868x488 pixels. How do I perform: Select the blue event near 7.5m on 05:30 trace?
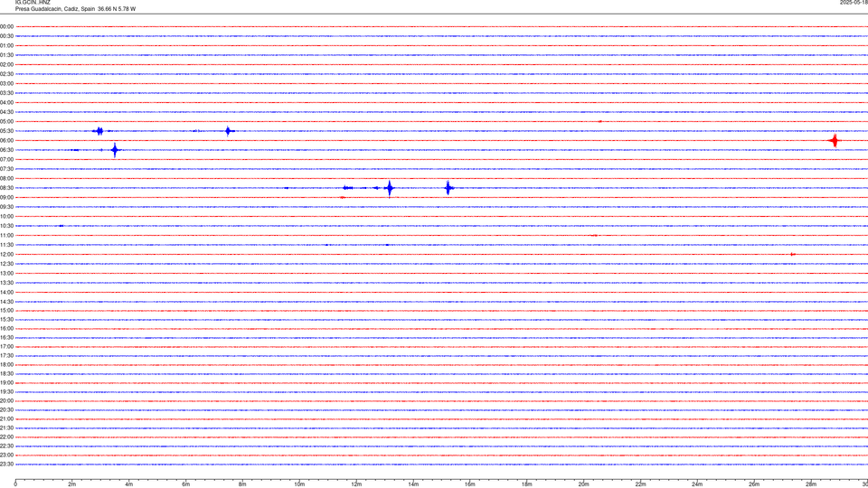pos(228,131)
